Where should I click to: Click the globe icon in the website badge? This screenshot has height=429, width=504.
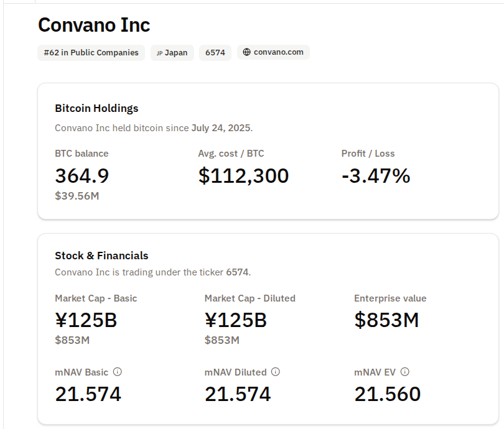247,52
